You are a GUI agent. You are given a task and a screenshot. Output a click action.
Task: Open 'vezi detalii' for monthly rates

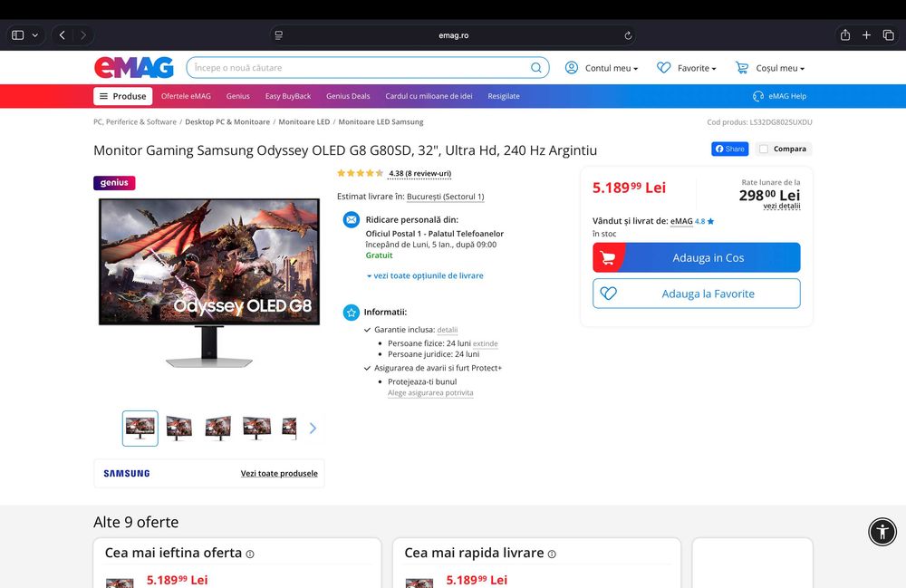click(x=782, y=206)
